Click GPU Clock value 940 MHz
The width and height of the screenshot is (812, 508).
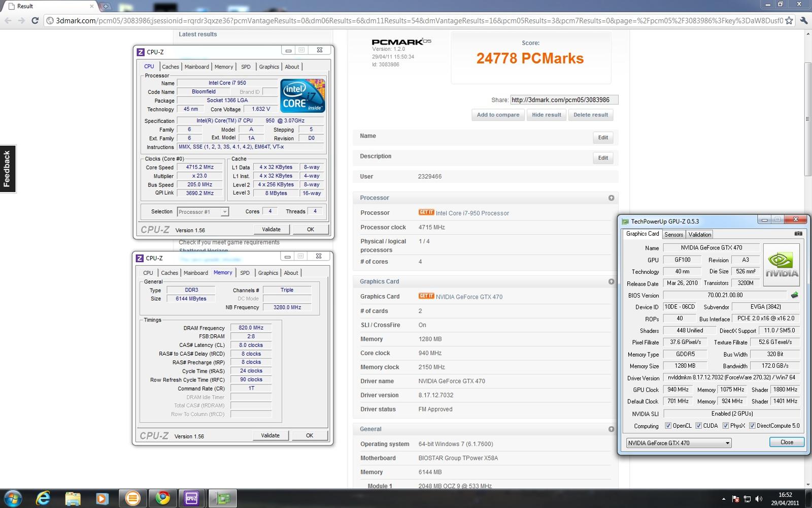[678, 390]
